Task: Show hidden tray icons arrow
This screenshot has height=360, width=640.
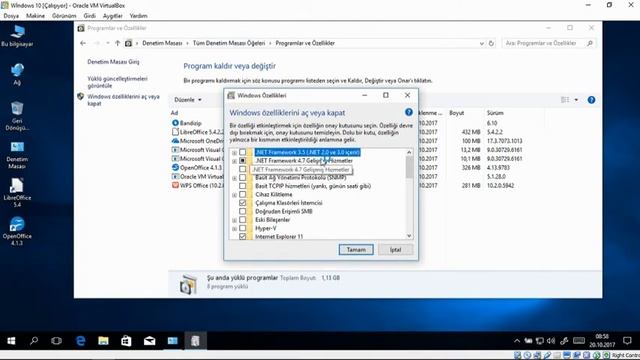Action: (x=517, y=341)
